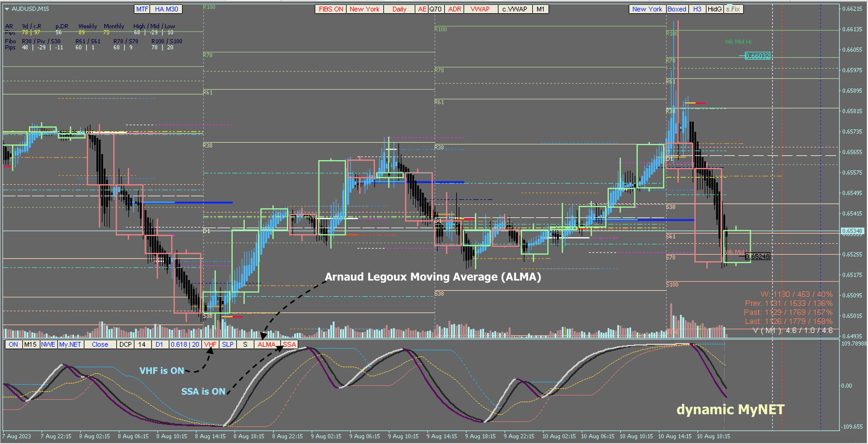Open the AUDUSD,M15 chart dropdown triangle
Screen dimensions: 868x444
point(7,9)
